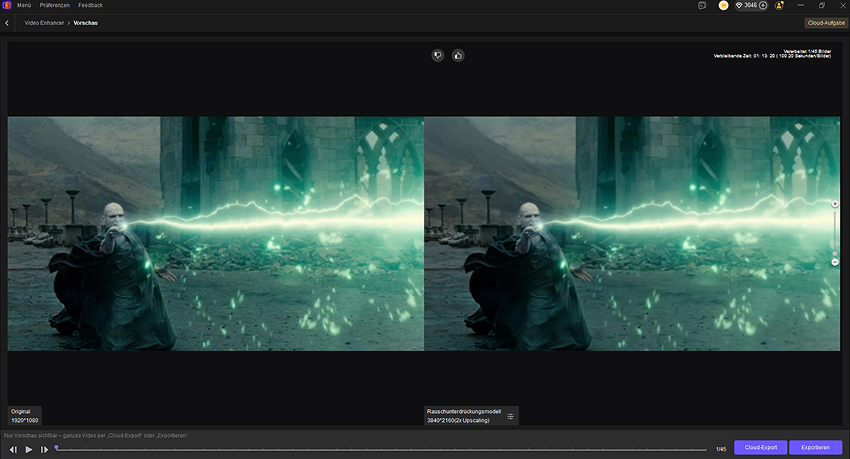Screen dimensions: 850x459
Task: Click the thumbs-down feedback icon
Action: (438, 55)
